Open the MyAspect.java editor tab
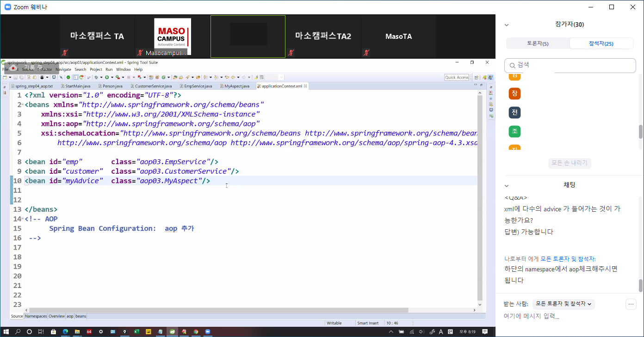 click(236, 86)
